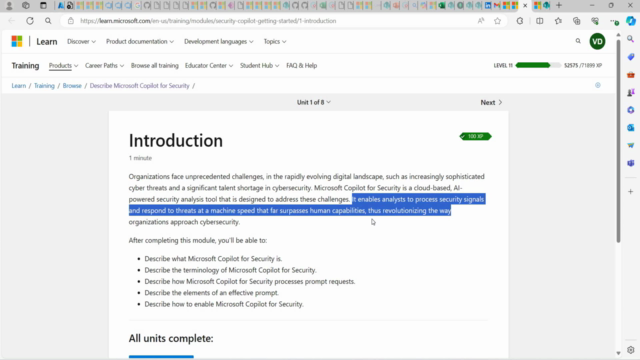Open Describe Microsoft Copilot for Security breadcrumb
This screenshot has width=640, height=360.
coord(140,86)
